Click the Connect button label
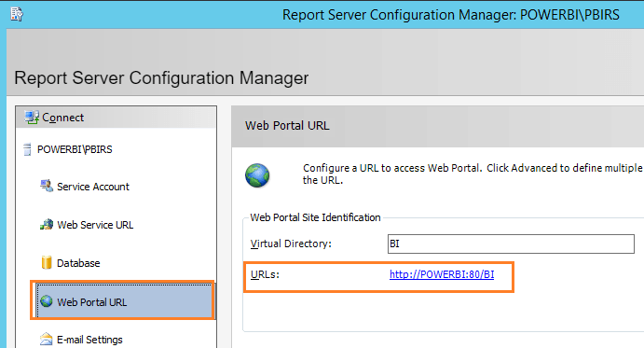Screen dimensions: 644x348 [62, 118]
